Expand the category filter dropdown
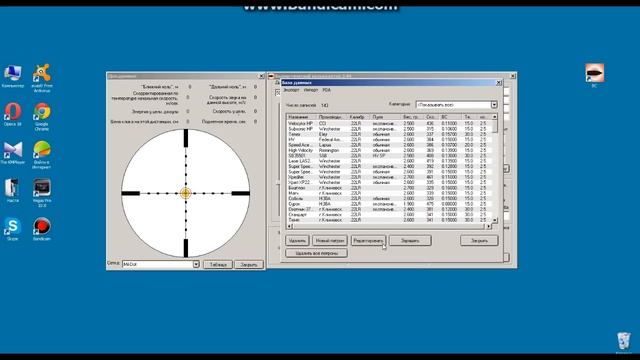 494,105
